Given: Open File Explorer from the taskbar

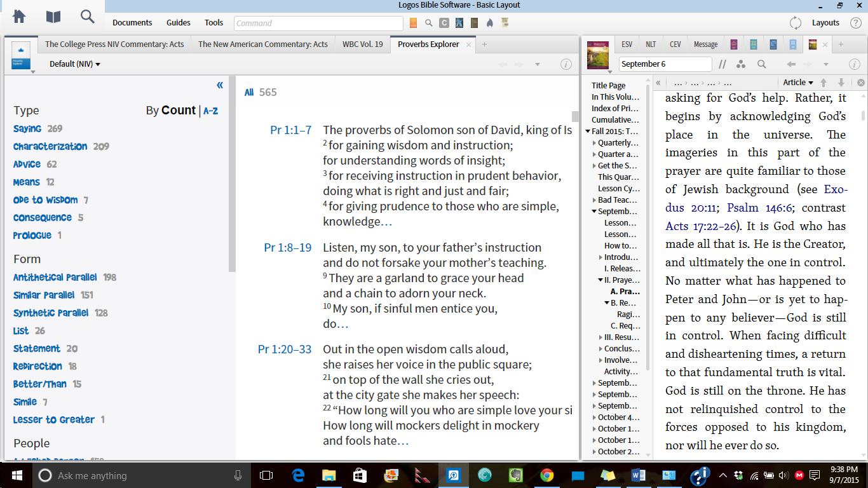Looking at the screenshot, I should (329, 475).
